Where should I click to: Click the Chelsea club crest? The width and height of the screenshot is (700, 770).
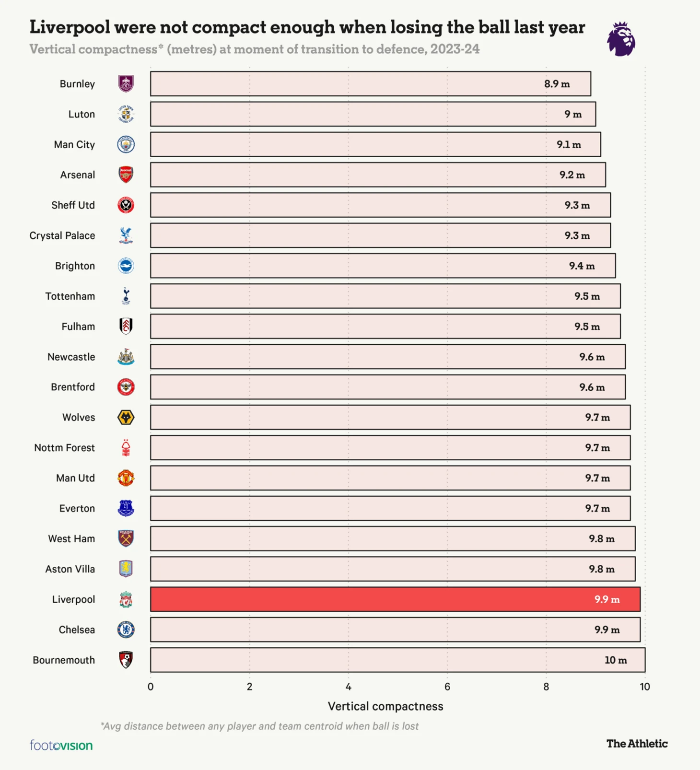tap(126, 630)
